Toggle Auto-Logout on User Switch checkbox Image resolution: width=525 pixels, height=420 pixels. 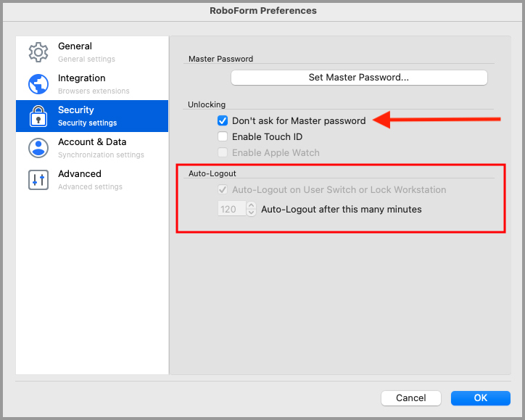coord(223,189)
